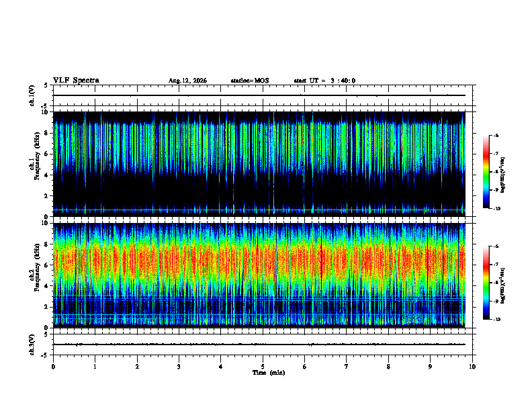Click inside the ch.1 frequency spectrogram panel
532x411 pixels.
(x=259, y=164)
